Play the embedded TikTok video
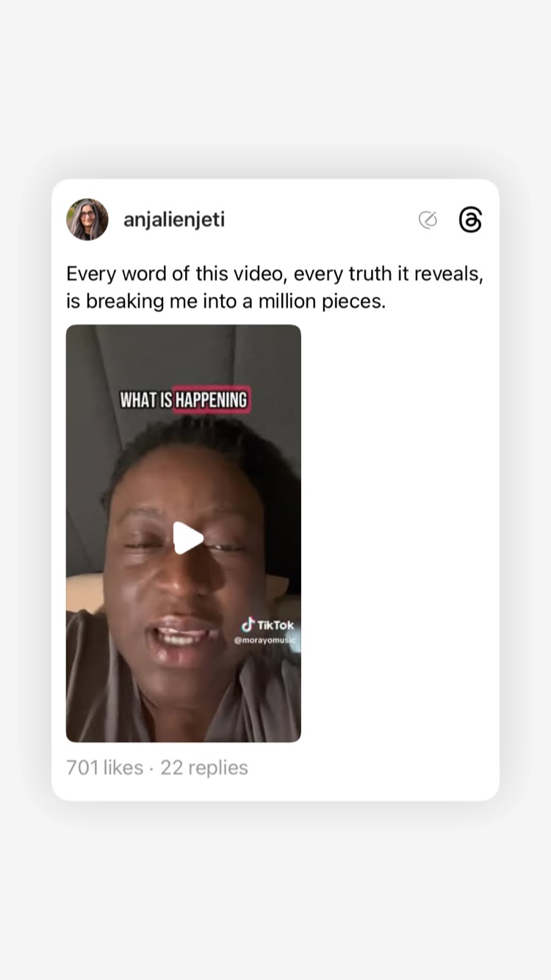Screen dimensions: 551x980 click(188, 538)
